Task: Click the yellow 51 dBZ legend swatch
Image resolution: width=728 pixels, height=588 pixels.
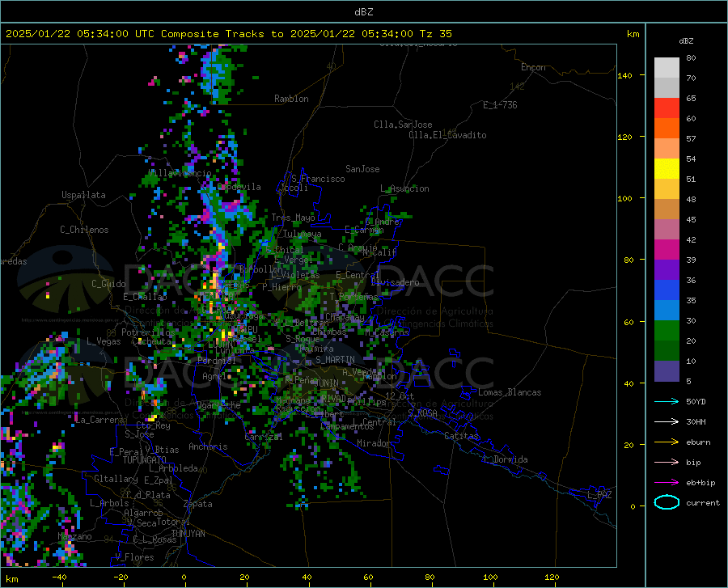Action: coord(667,169)
